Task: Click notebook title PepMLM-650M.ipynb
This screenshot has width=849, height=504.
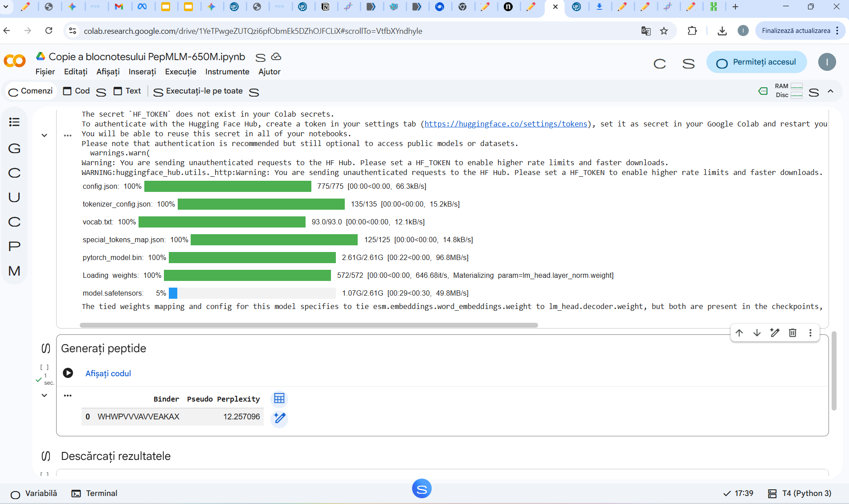Action: click(x=147, y=57)
